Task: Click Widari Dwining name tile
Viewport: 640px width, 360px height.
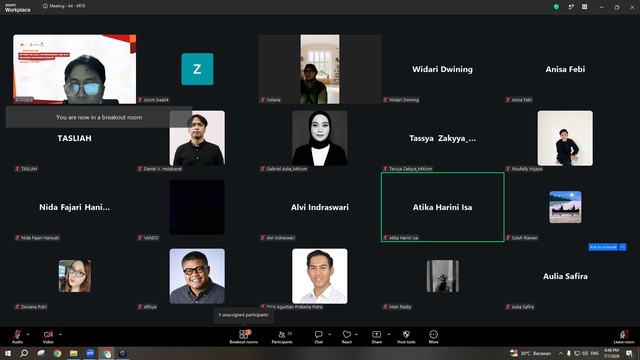Action: (442, 69)
